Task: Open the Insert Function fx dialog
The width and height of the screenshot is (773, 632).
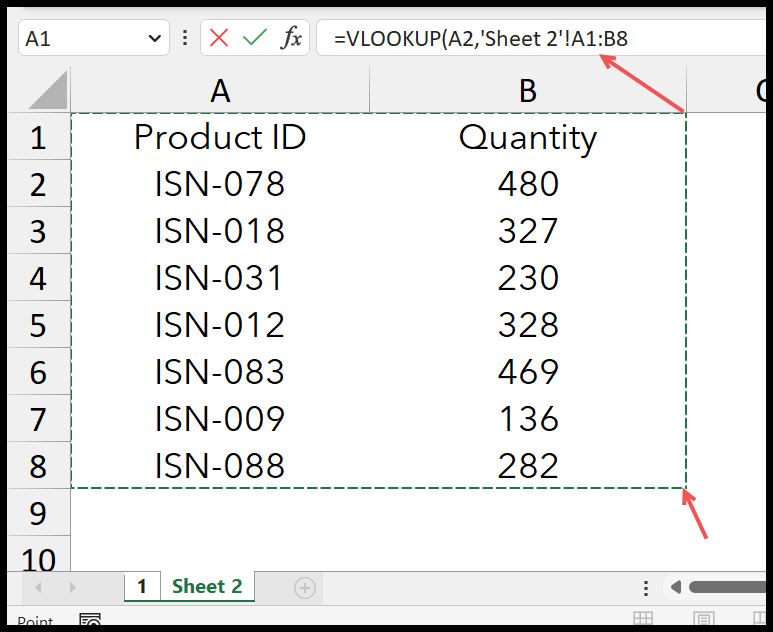Action: (291, 38)
